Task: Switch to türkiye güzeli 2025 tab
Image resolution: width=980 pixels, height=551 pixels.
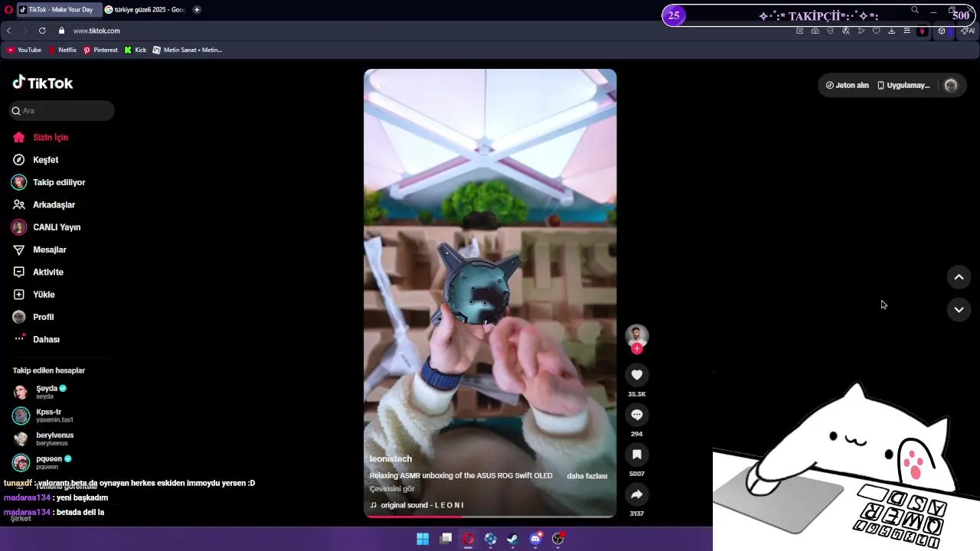Action: click(x=145, y=10)
